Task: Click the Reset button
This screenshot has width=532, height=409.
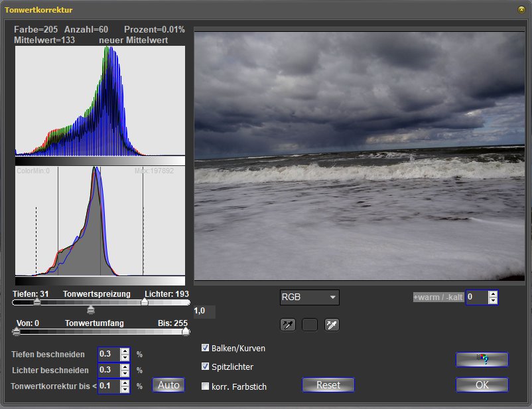Action: 328,385
